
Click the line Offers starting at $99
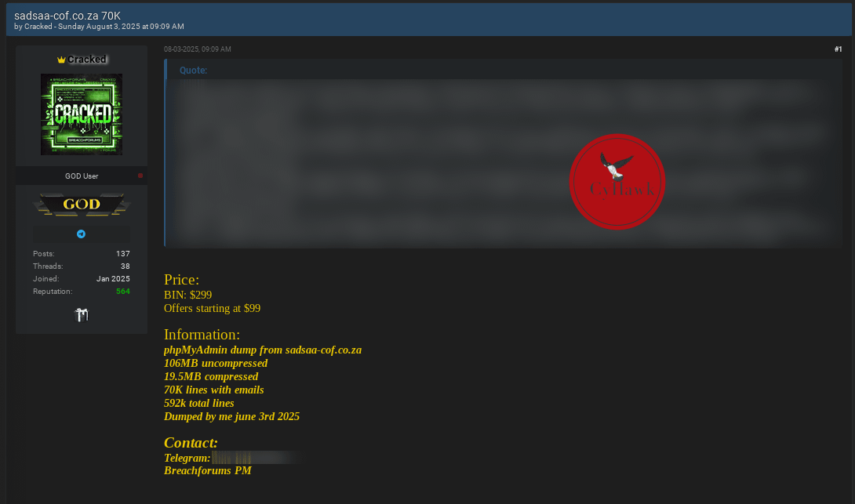[212, 308]
